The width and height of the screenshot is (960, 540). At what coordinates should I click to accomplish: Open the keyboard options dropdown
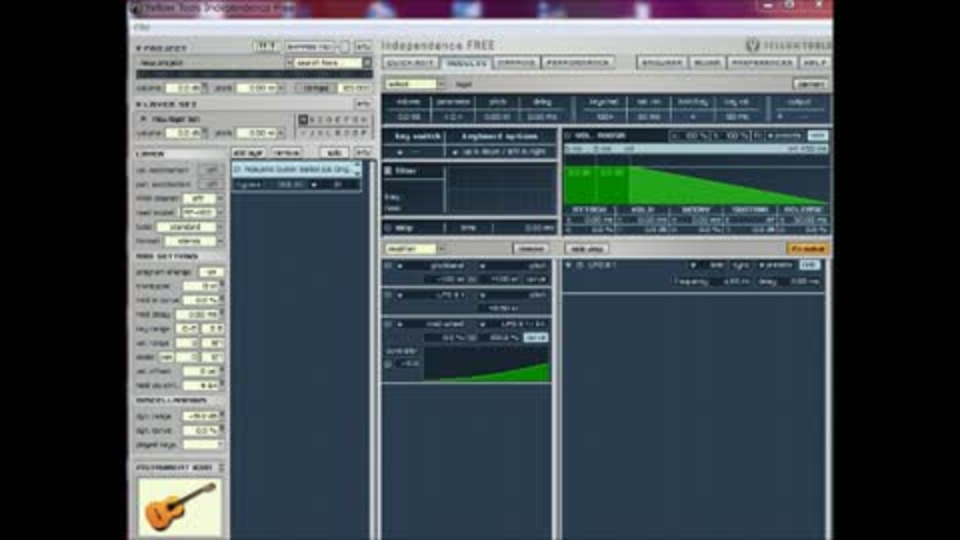click(500, 152)
